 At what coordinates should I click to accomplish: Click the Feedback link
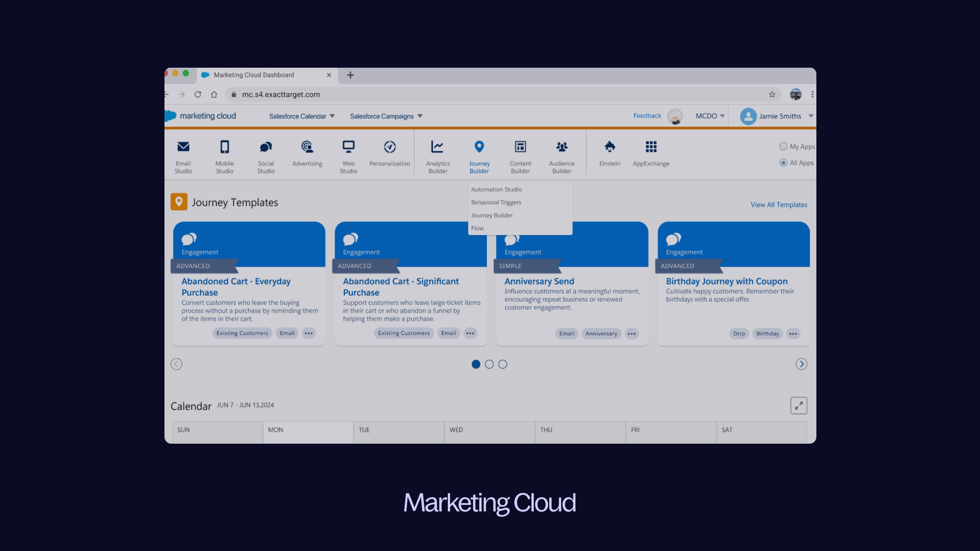(x=647, y=115)
